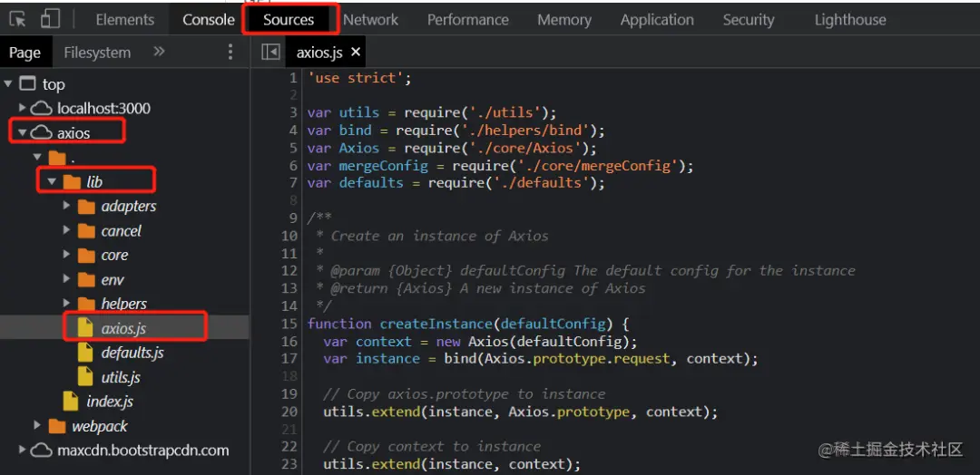This screenshot has width=980, height=475.
Task: Click 'mergeConfig' variable on line 6
Action: (x=383, y=165)
